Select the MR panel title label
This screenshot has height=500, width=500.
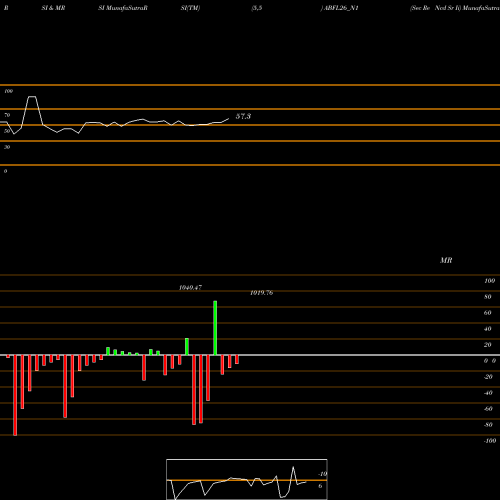point(446,260)
